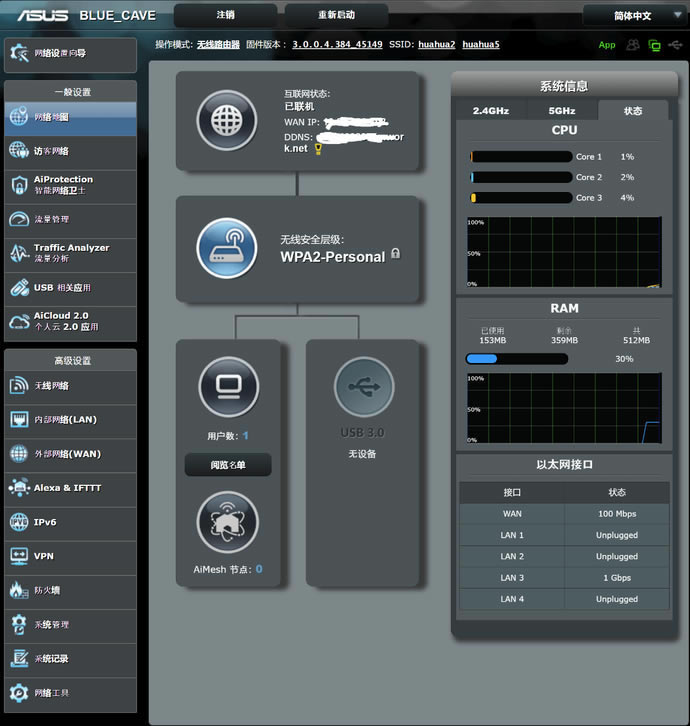Open Traffic Analyzer in the sidebar

pyautogui.click(x=70, y=253)
